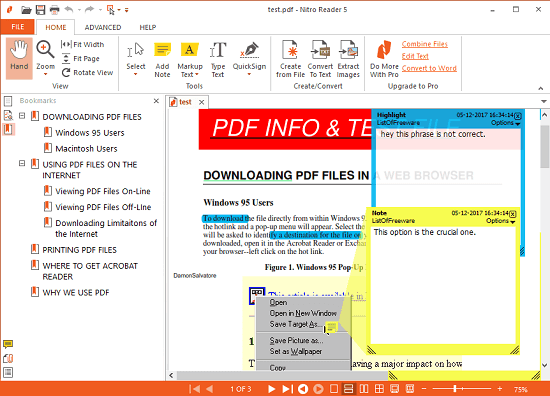Close the yellow Note popup

click(x=512, y=214)
